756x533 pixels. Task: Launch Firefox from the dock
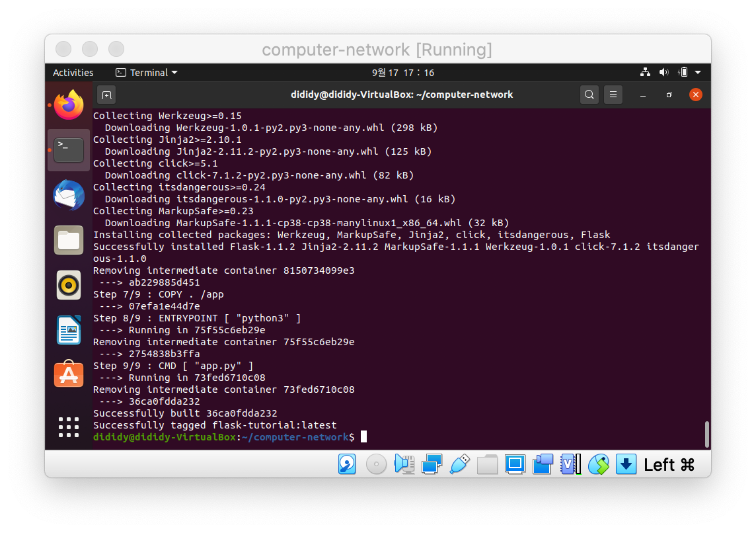point(69,104)
